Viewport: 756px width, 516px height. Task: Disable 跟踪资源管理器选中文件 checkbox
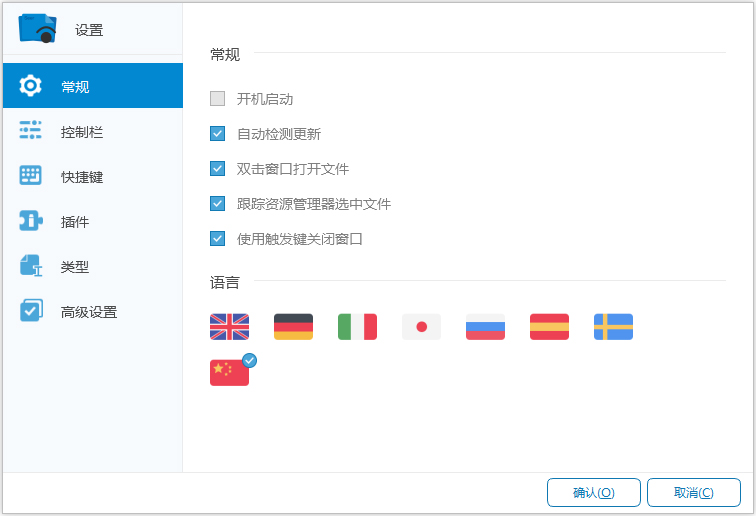(218, 204)
